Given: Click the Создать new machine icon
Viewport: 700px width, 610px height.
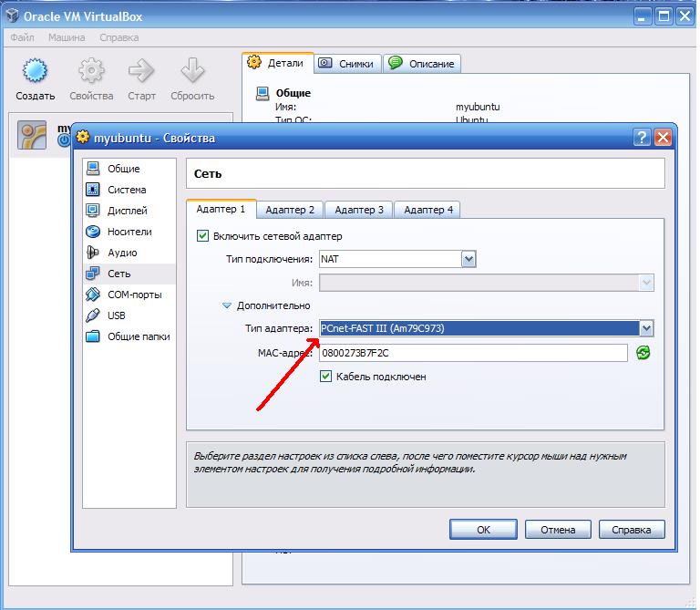Looking at the screenshot, I should click(x=35, y=71).
